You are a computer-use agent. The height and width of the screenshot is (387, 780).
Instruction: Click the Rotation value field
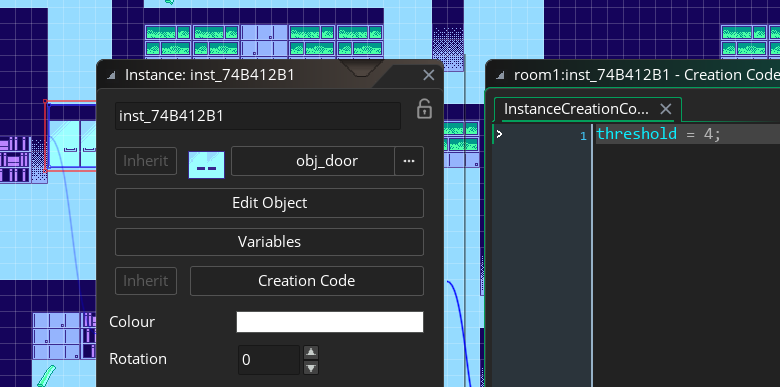pyautogui.click(x=269, y=360)
